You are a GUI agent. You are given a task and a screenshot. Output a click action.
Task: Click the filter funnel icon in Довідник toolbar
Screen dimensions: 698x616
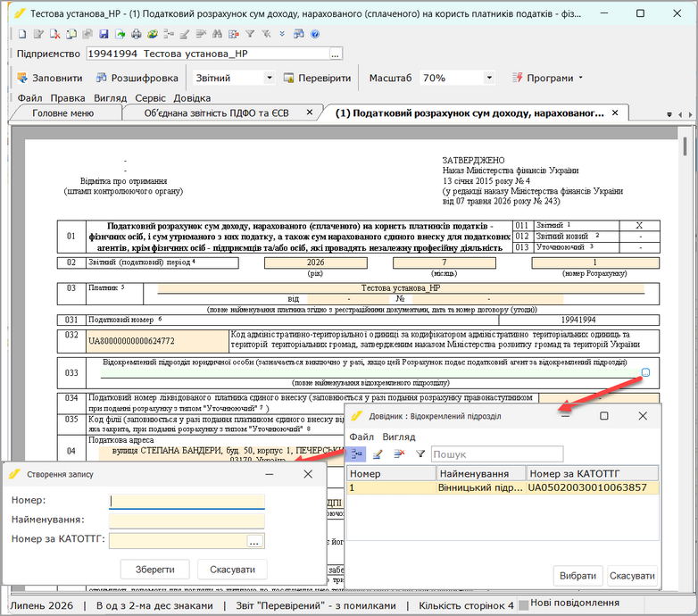(x=420, y=454)
